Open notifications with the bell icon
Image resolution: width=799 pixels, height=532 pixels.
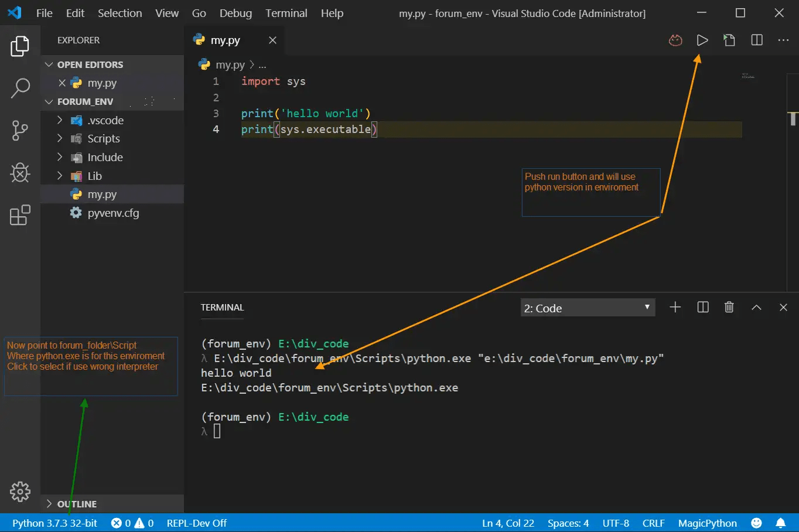pos(781,523)
